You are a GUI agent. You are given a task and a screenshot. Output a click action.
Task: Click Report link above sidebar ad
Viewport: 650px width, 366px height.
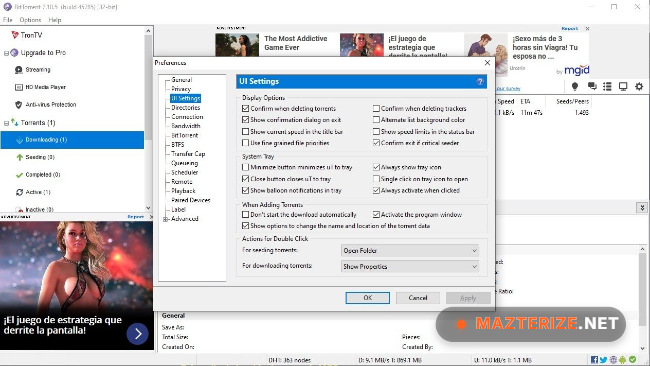136,217
